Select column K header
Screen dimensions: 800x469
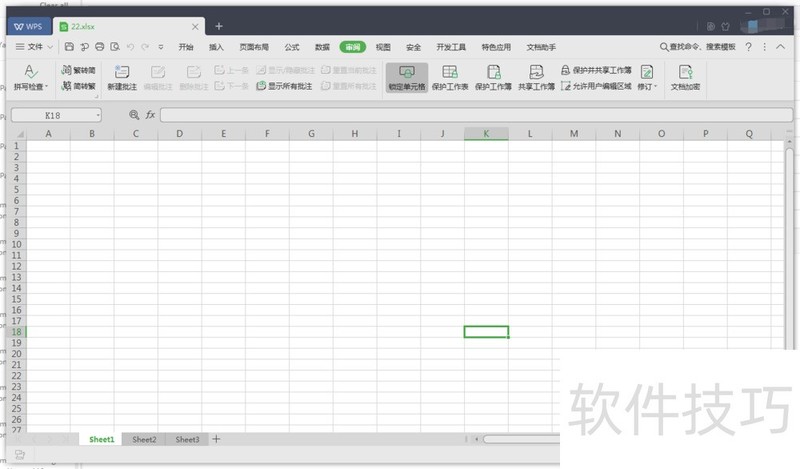486,134
